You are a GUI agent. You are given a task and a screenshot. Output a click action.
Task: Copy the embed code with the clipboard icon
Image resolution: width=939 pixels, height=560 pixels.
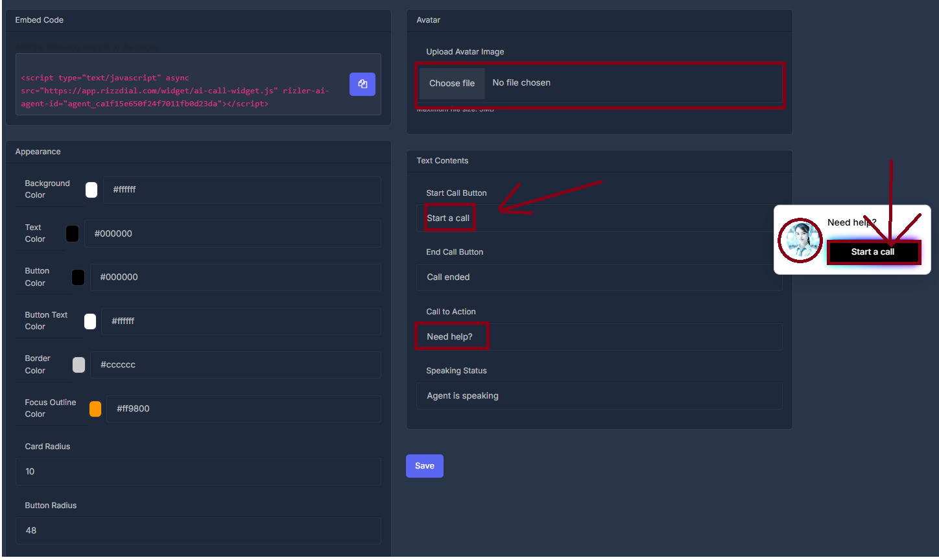tap(363, 84)
